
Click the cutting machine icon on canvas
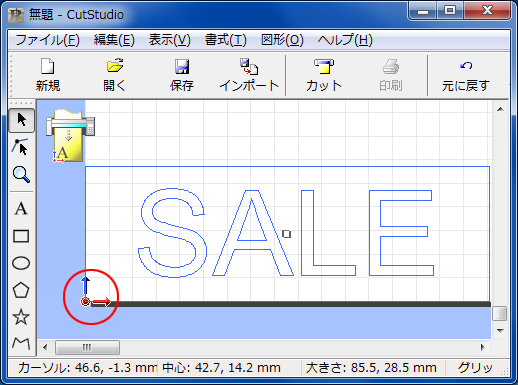[70, 135]
